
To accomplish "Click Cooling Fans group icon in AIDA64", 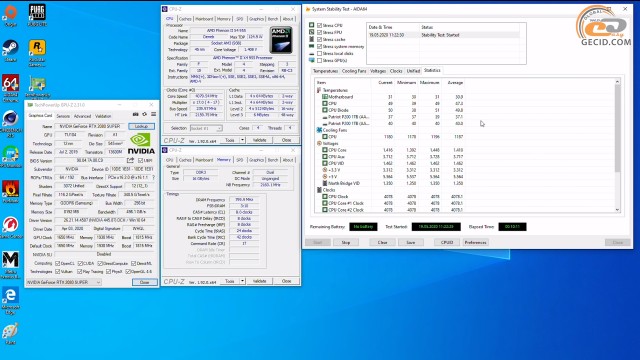I will 319,130.
